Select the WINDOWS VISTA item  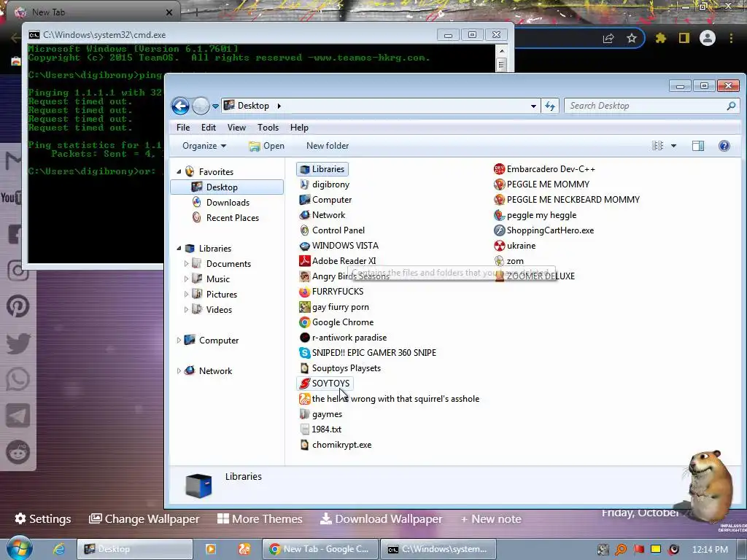pyautogui.click(x=338, y=246)
